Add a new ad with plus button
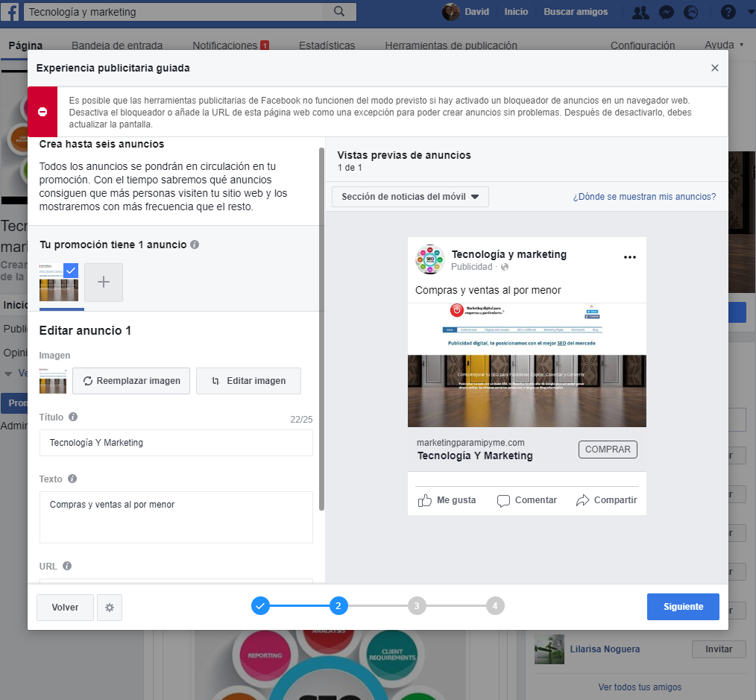The height and width of the screenshot is (700, 756). 104,282
